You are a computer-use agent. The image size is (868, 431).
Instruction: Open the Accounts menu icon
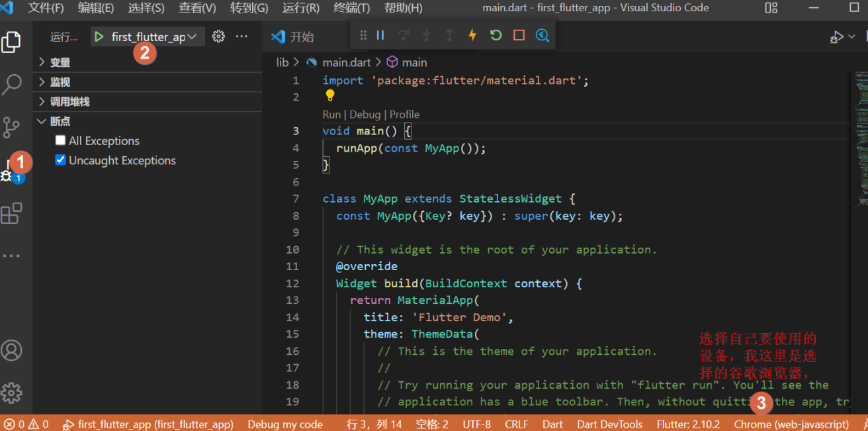click(11, 350)
